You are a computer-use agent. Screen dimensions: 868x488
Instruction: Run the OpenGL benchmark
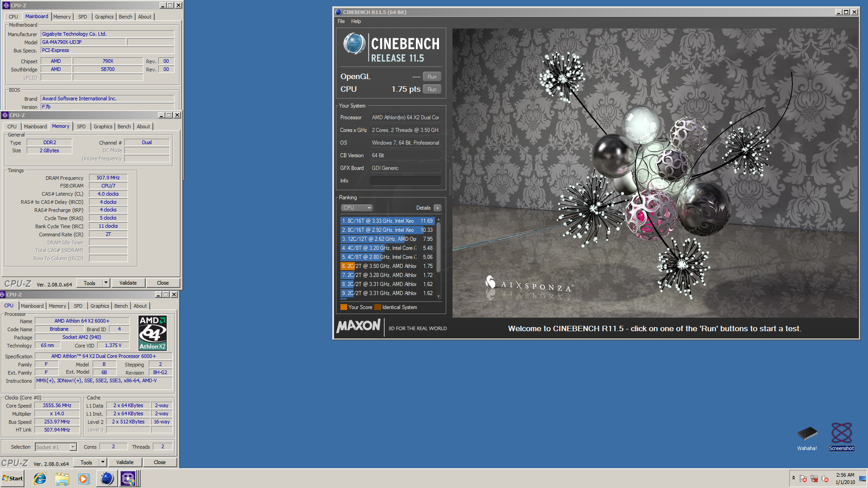[432, 77]
